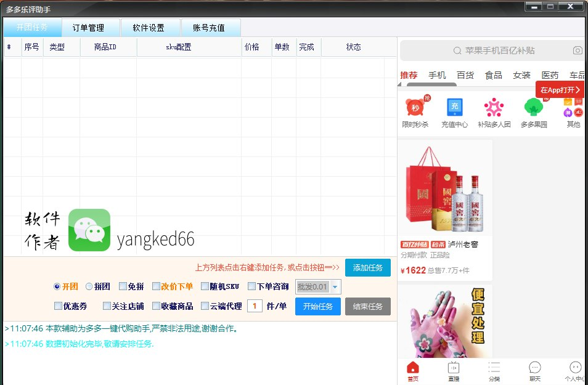Open the 聊天 chat icon
The image size is (588, 385).
coord(535,368)
